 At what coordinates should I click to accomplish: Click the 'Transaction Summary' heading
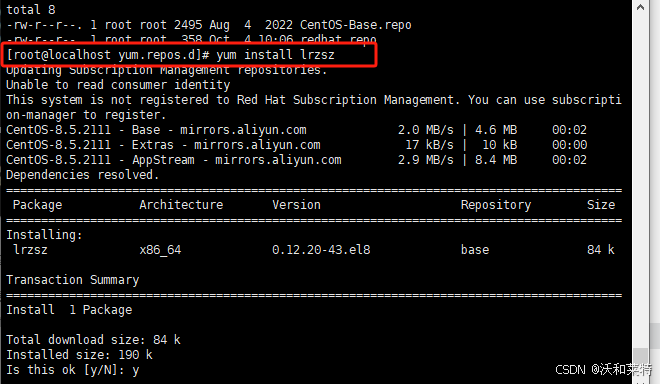click(72, 280)
